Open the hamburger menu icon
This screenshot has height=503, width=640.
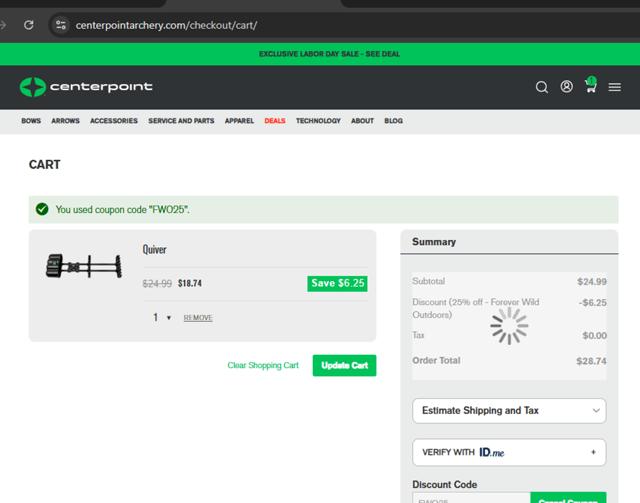tap(615, 87)
